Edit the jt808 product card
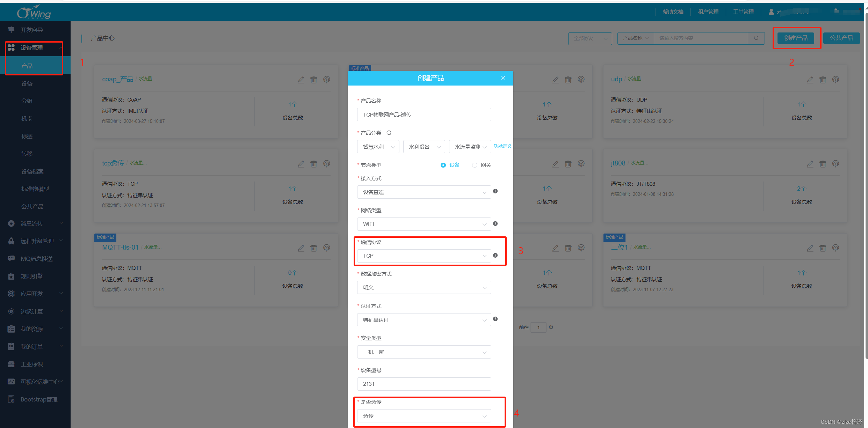The width and height of the screenshot is (868, 428). (x=810, y=164)
